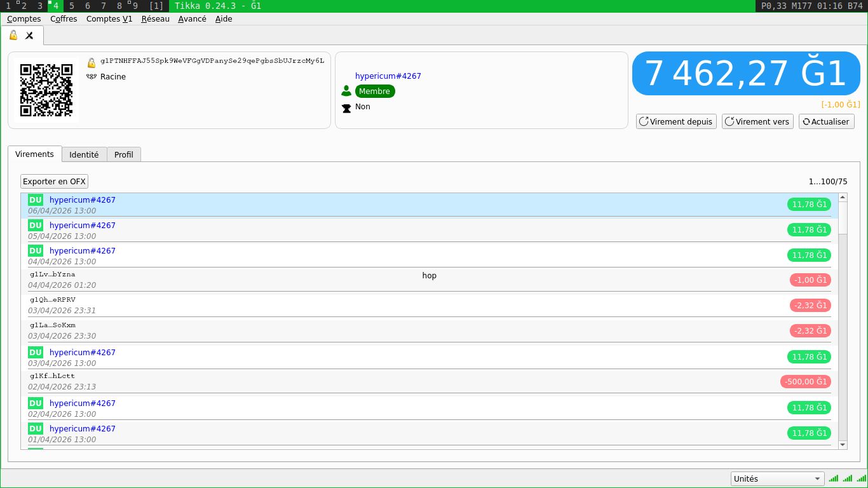Viewport: 868px width, 488px height.
Task: Click the green member person icon
Action: pyautogui.click(x=346, y=91)
